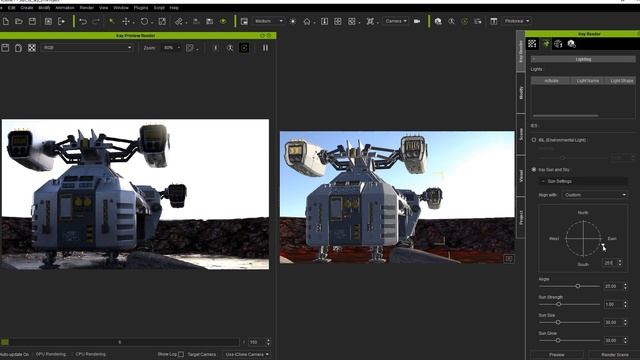Collapse the Lighting section header
The height and width of the screenshot is (360, 640).
(x=583, y=60)
